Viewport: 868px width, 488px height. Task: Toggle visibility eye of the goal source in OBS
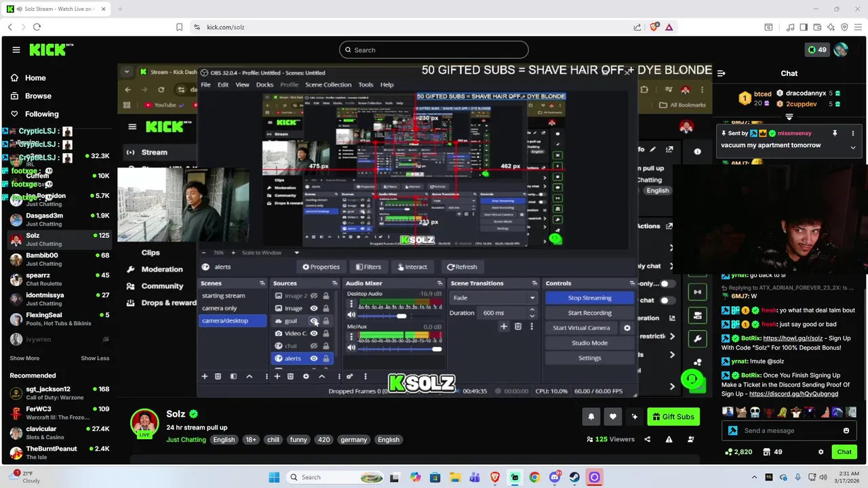click(x=313, y=321)
